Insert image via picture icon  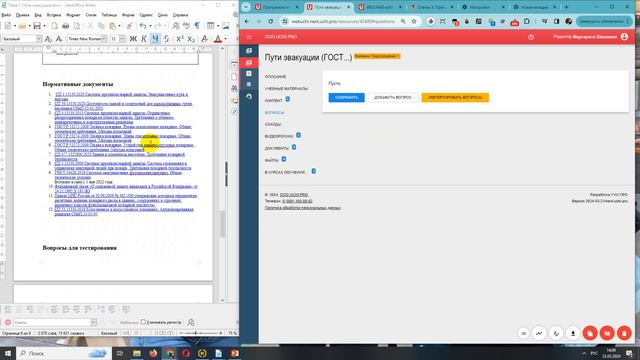[x=226, y=26]
